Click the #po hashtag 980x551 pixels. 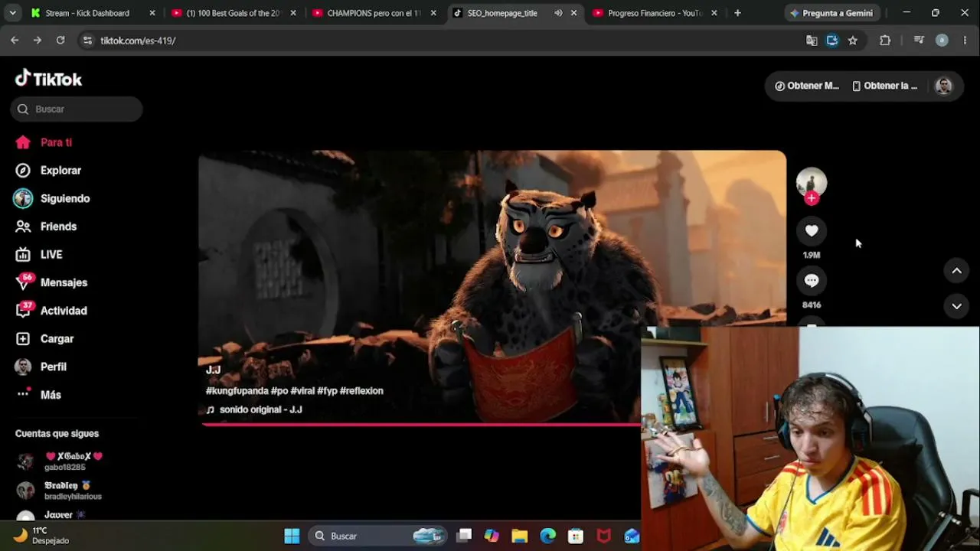[279, 391]
